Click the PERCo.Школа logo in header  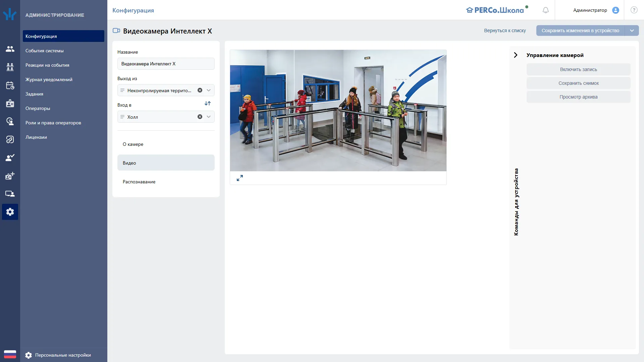click(x=497, y=10)
